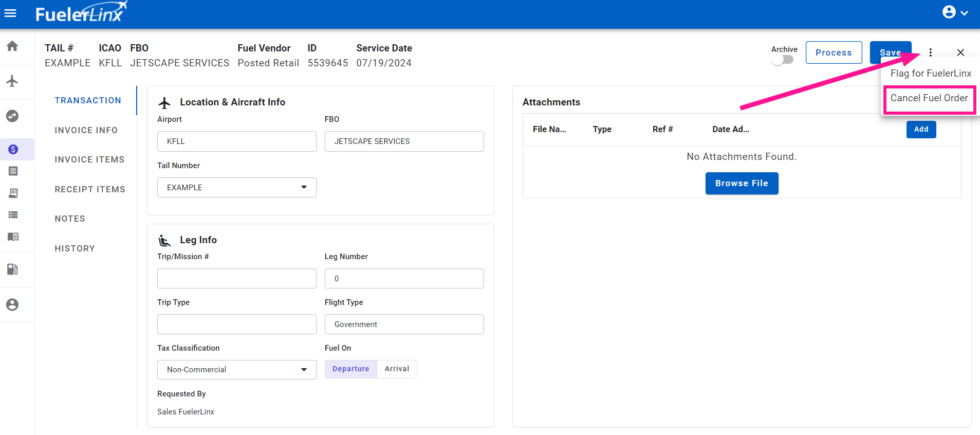
Task: Click the bulleted list sidebar icon
Action: coord(13,215)
